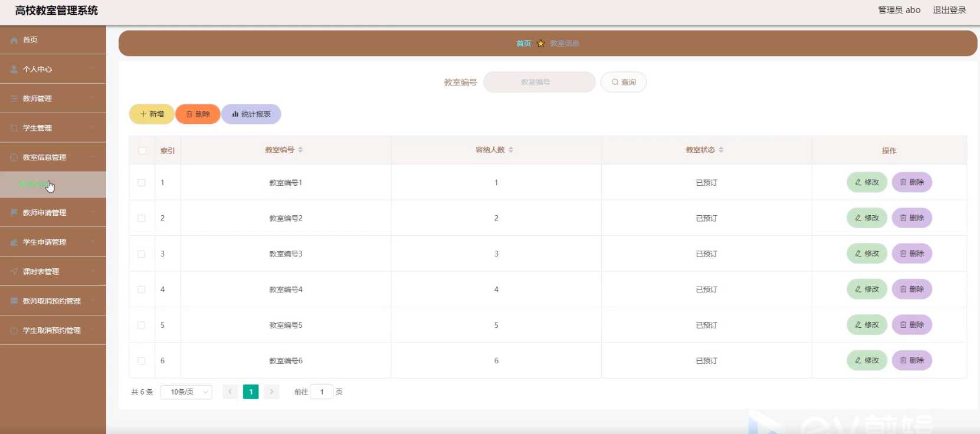The width and height of the screenshot is (980, 434).
Task: Toggle the select-all header checkbox
Action: click(x=142, y=151)
